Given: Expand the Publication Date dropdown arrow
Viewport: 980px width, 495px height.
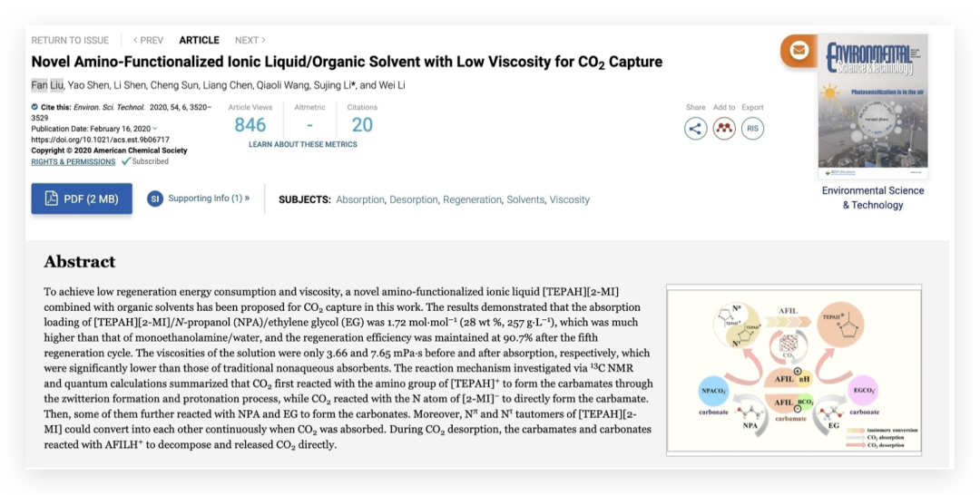Looking at the screenshot, I should click(x=155, y=129).
